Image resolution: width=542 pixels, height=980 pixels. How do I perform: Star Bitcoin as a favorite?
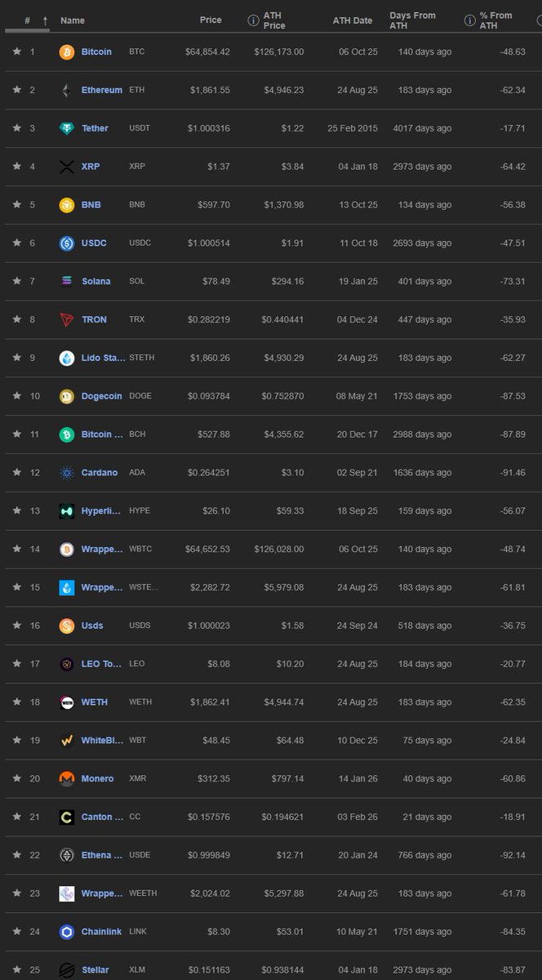coord(16,51)
